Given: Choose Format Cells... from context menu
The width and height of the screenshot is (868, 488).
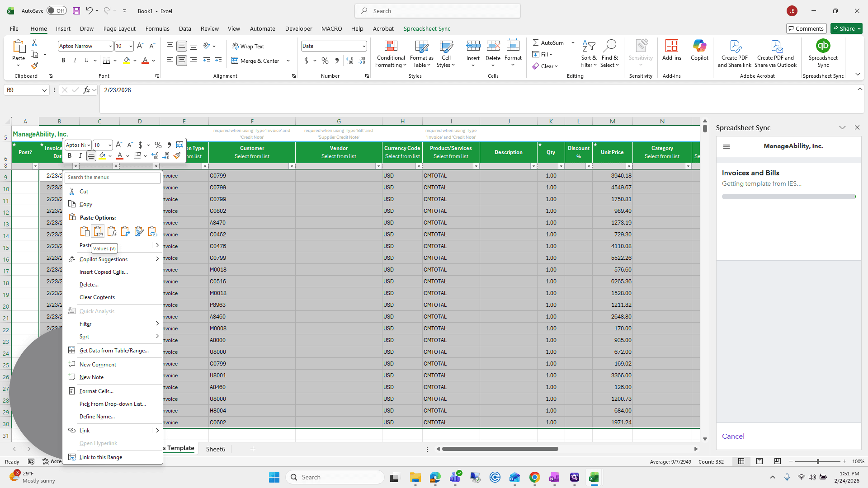Looking at the screenshot, I should click(x=96, y=391).
